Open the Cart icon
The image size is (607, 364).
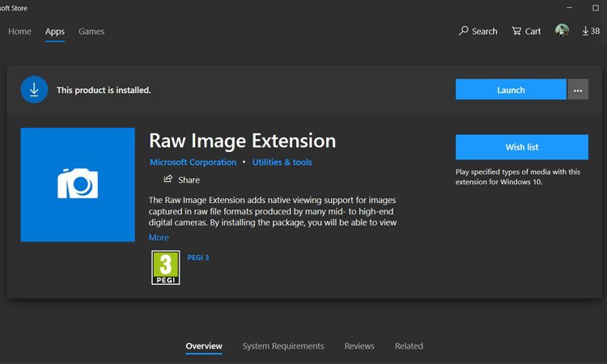(x=516, y=32)
